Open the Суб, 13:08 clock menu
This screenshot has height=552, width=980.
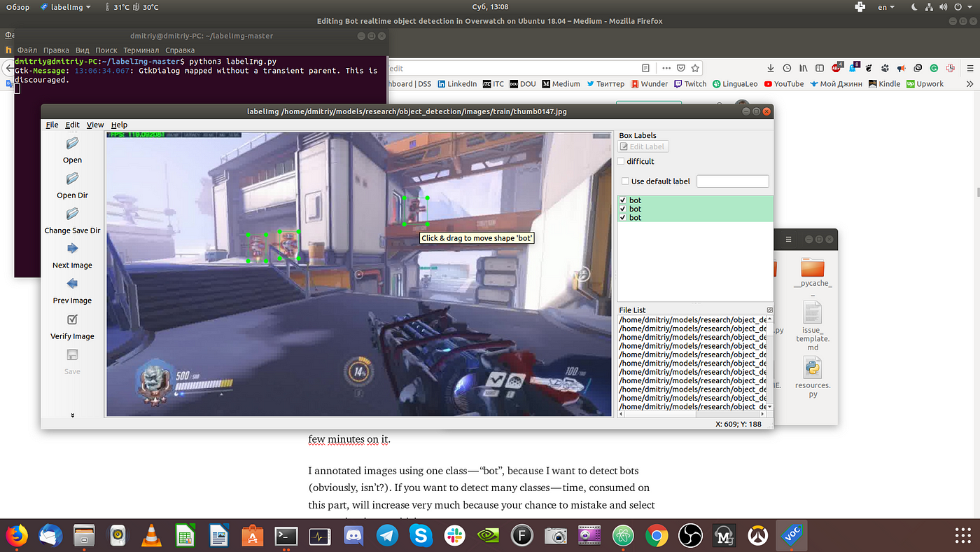coord(490,7)
